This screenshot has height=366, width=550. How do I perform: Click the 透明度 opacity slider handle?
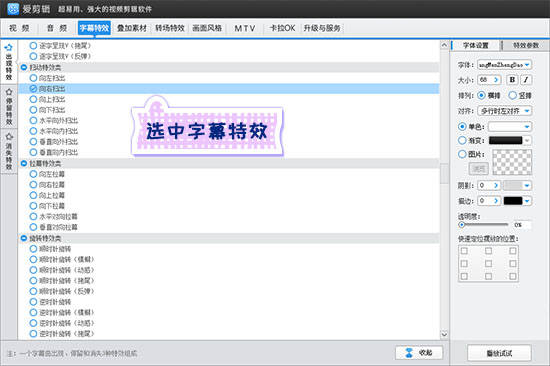(x=462, y=225)
